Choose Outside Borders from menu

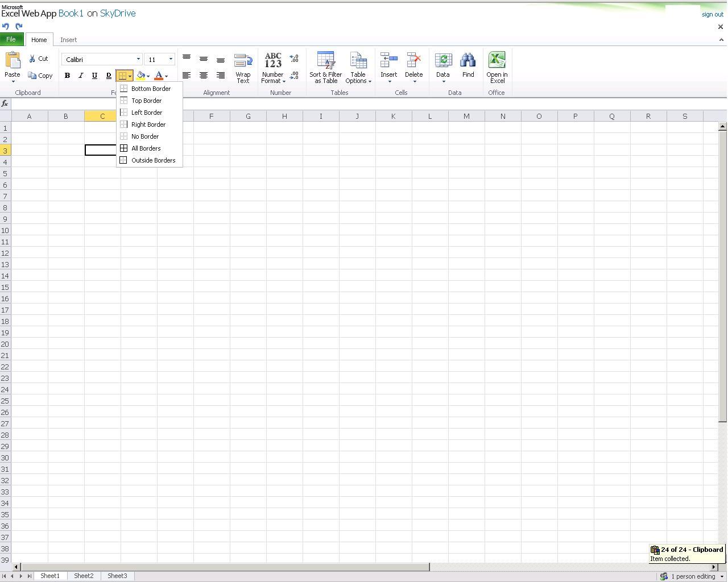coord(150,160)
